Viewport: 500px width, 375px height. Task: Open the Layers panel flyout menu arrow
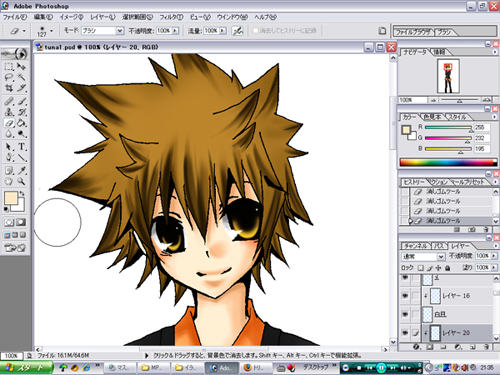coord(495,246)
